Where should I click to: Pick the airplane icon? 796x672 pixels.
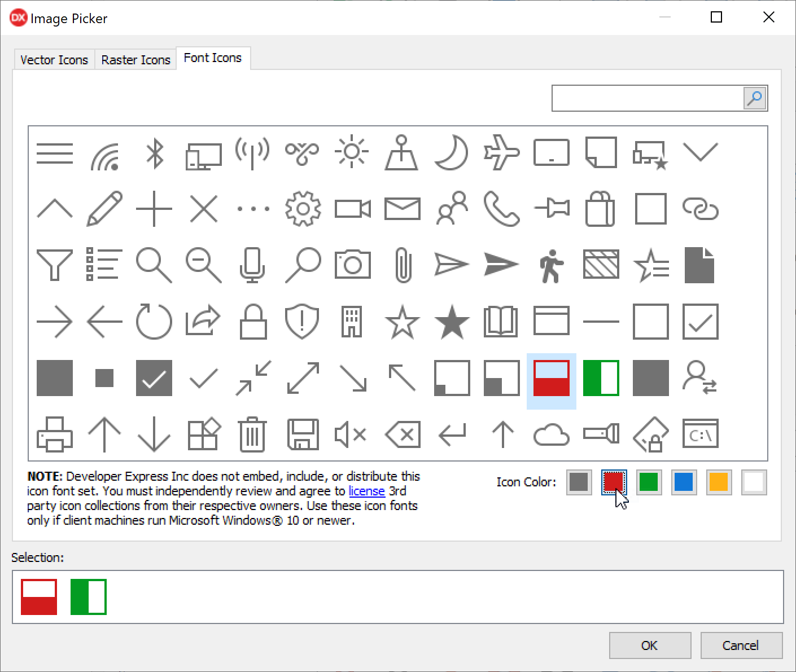tap(501, 153)
